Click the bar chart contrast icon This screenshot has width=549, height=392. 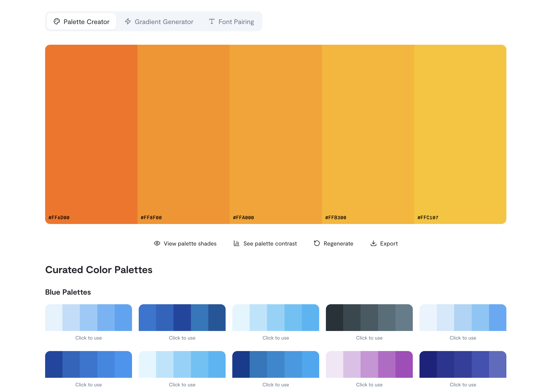tap(236, 243)
